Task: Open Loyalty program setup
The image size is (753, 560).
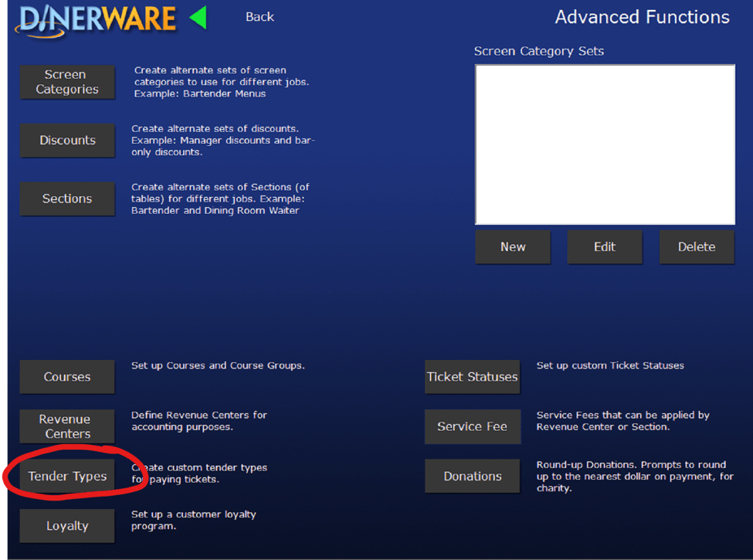Action: click(x=67, y=526)
